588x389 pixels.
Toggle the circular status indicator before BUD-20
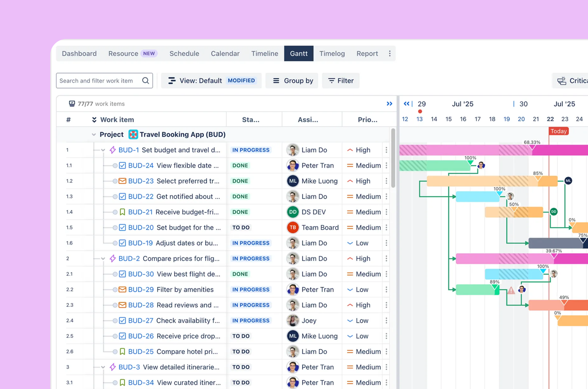[115, 228]
